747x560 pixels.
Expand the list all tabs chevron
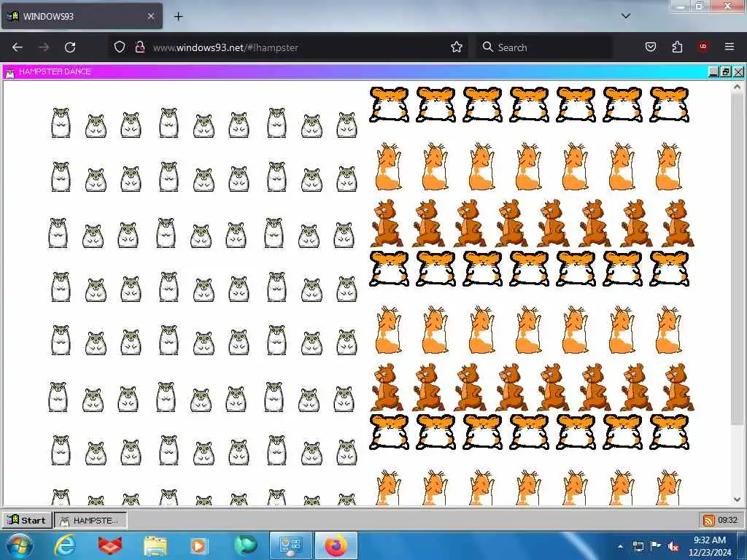tap(626, 16)
